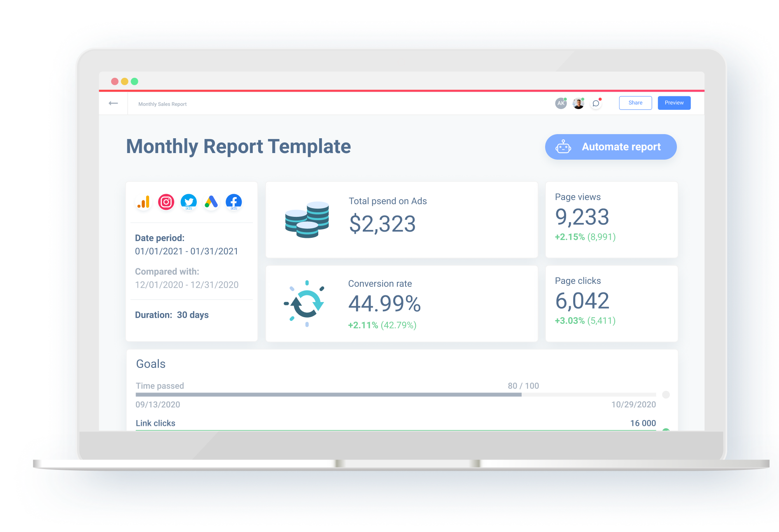Click the back arrow in the toolbar
779x532 pixels.
click(113, 103)
